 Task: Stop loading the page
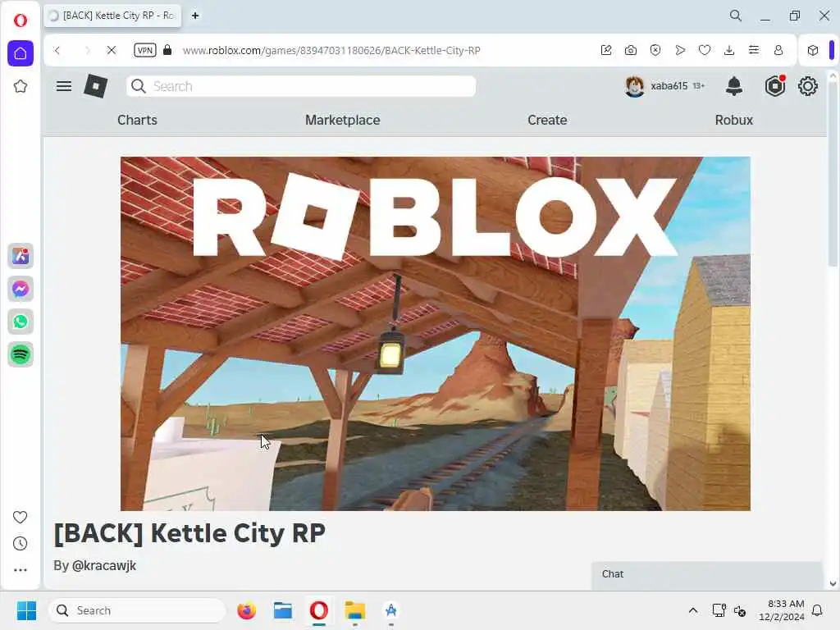(x=112, y=50)
